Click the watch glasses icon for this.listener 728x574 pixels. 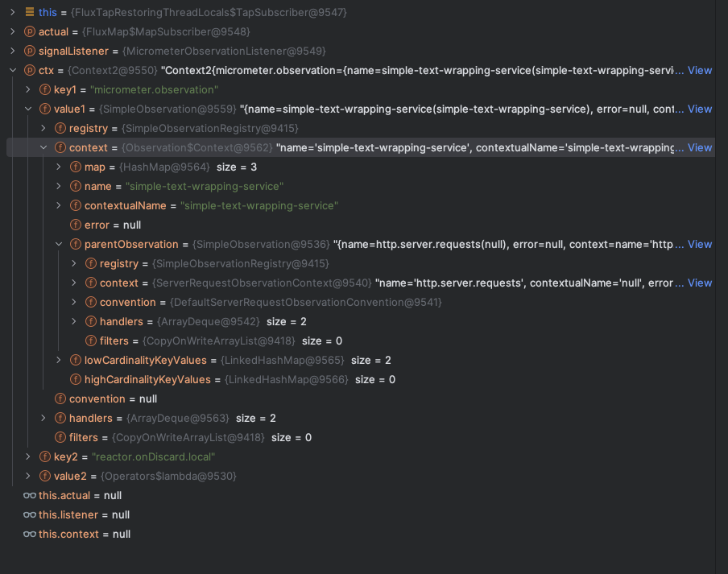pos(30,515)
